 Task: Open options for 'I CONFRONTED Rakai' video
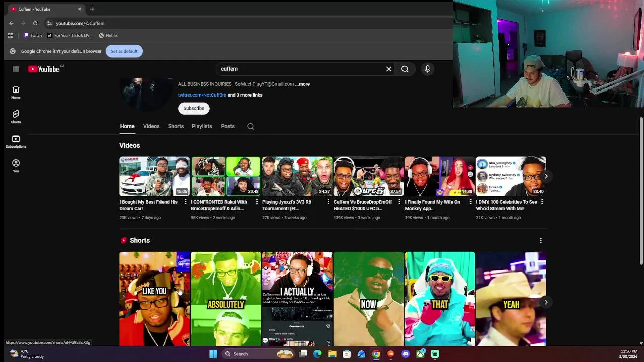[257, 202]
